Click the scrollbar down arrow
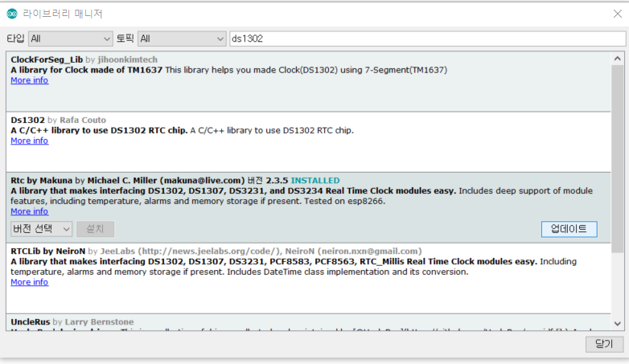This screenshot has width=629, height=364. pos(618,324)
